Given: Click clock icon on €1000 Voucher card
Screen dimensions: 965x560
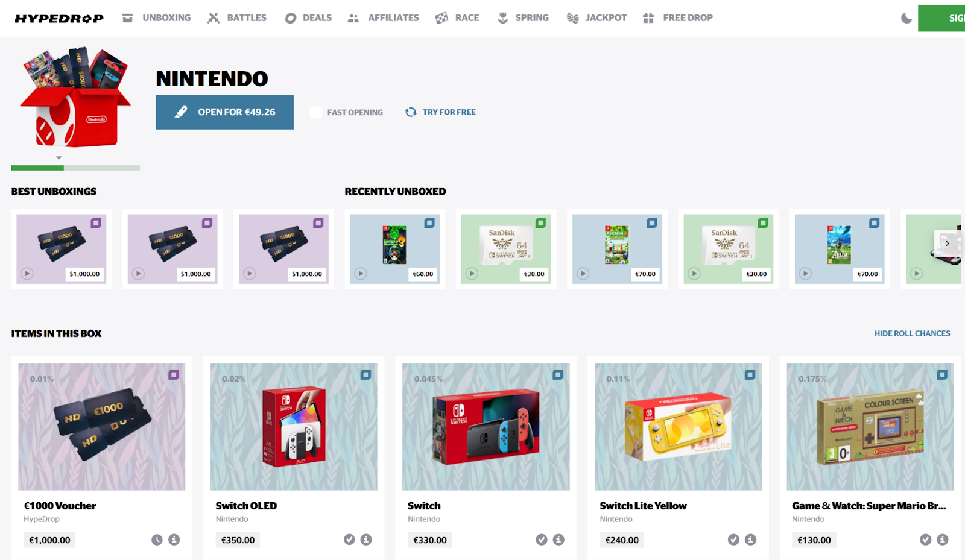Looking at the screenshot, I should point(157,540).
